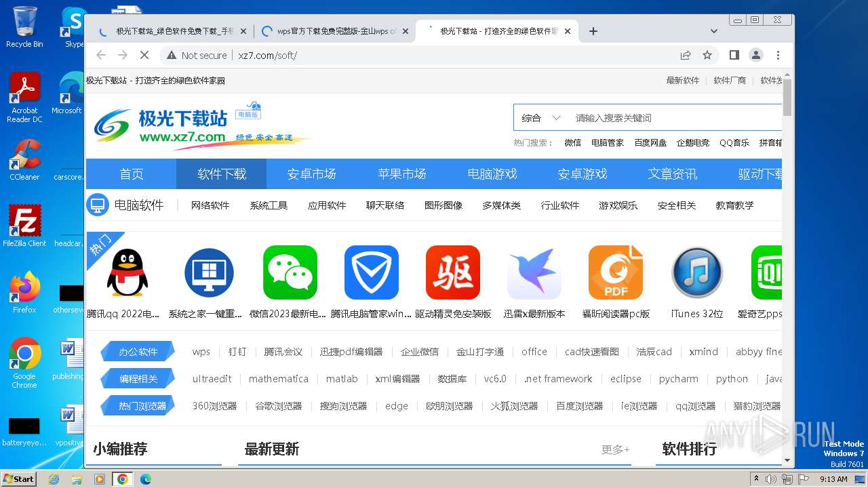Go back using browser back arrow

click(x=101, y=55)
